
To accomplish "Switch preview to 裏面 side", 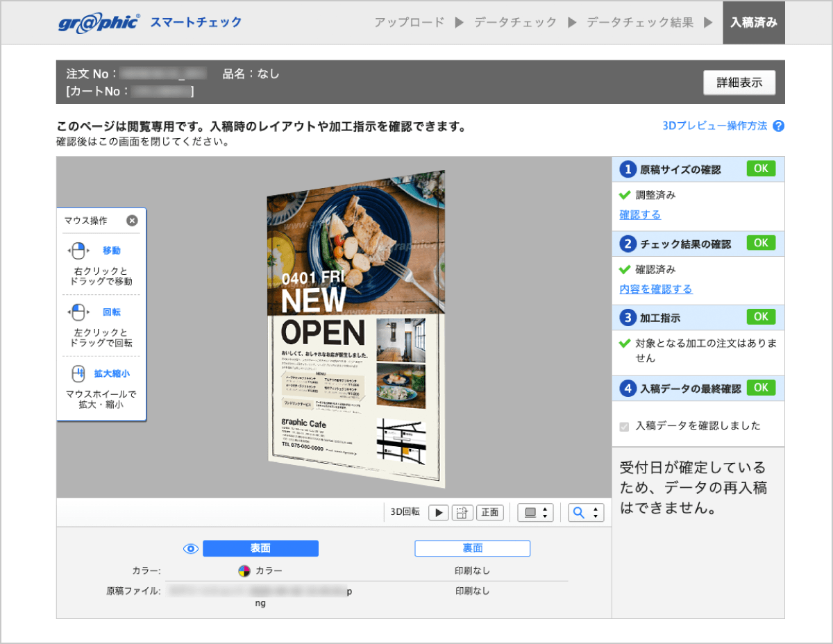I will click(x=471, y=548).
